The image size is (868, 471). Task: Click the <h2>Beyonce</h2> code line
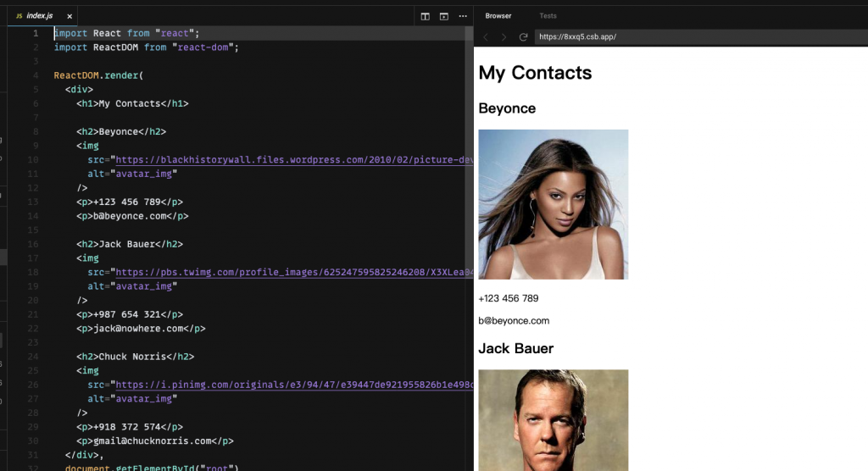121,131
